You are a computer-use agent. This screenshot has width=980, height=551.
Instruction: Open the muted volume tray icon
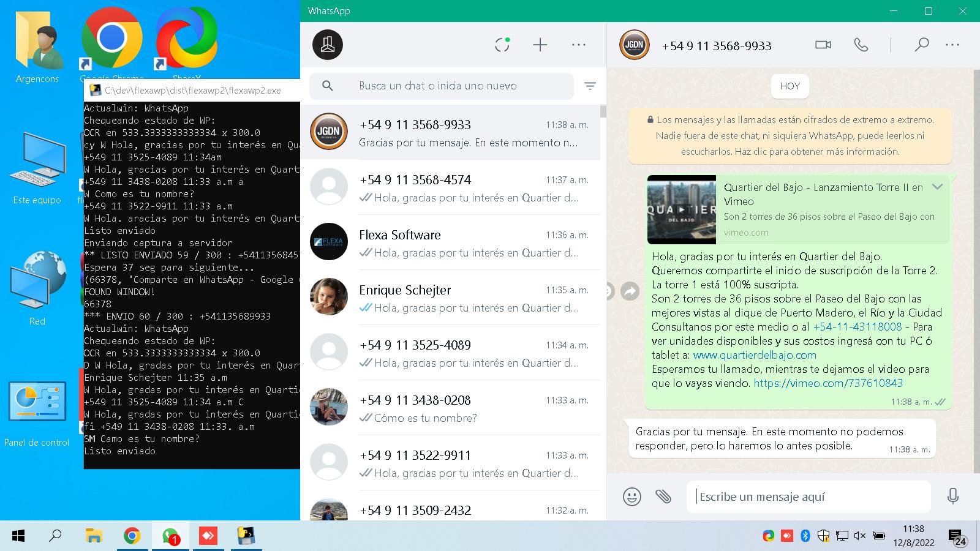pyautogui.click(x=860, y=536)
